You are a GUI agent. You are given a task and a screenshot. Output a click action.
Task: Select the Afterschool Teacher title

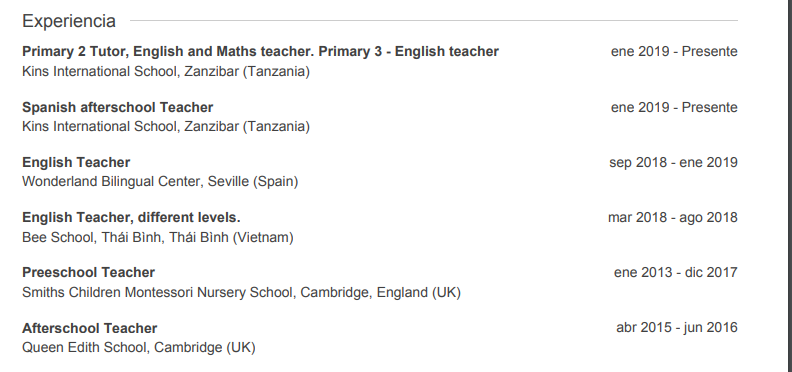tap(89, 329)
